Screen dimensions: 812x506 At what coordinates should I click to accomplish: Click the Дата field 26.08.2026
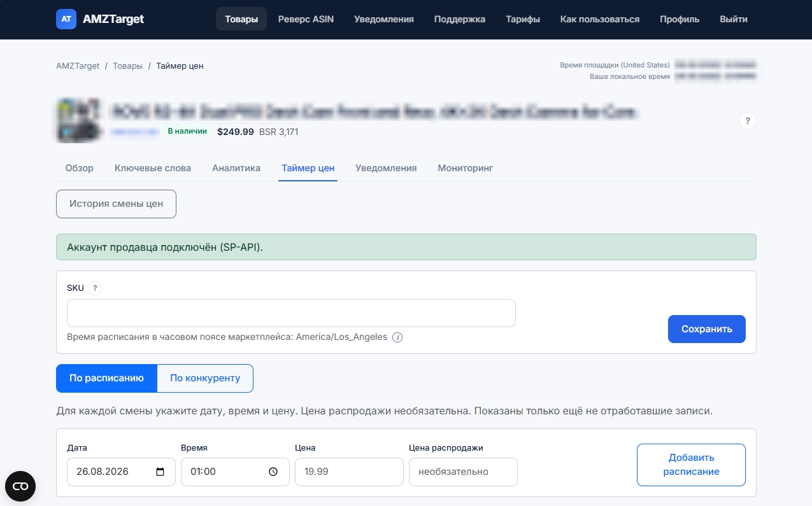[121, 472]
